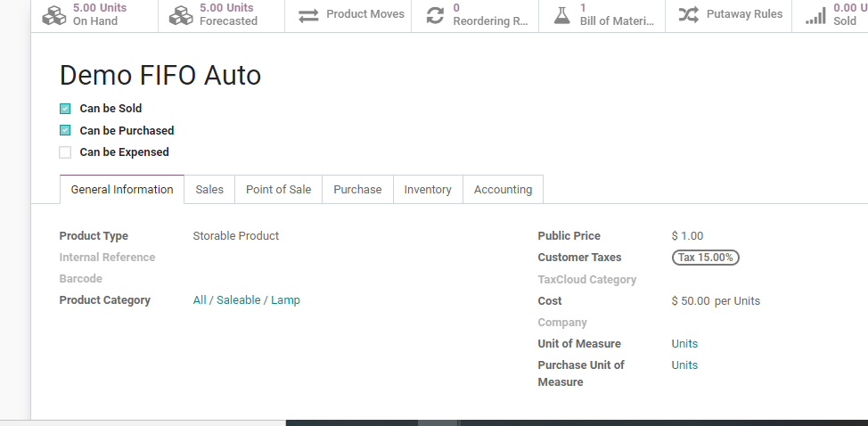
Task: Open the All / Saleable / Lamp category link
Action: tap(247, 300)
